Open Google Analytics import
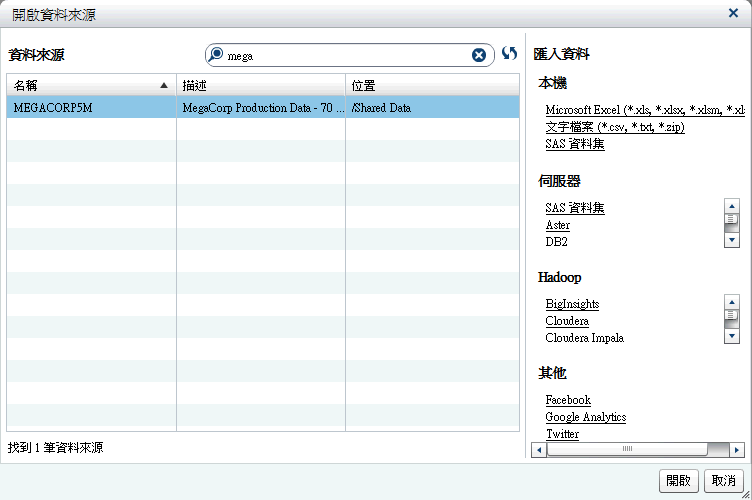The width and height of the screenshot is (752, 500). tap(585, 417)
